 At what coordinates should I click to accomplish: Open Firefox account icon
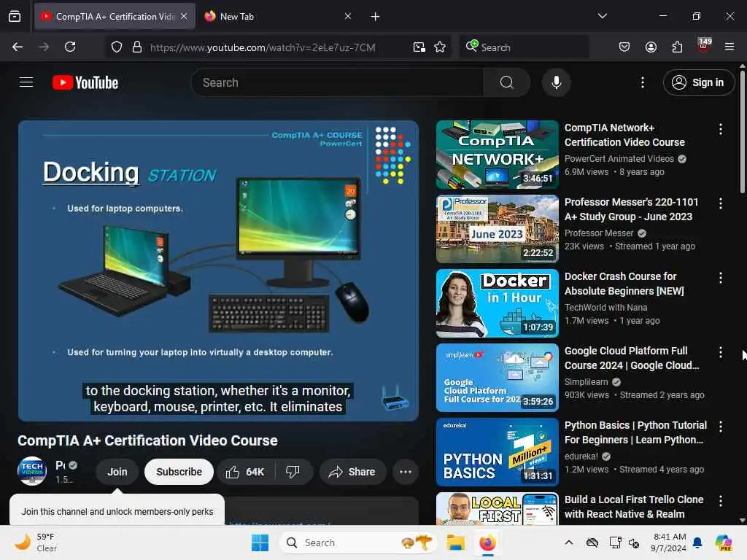point(651,47)
